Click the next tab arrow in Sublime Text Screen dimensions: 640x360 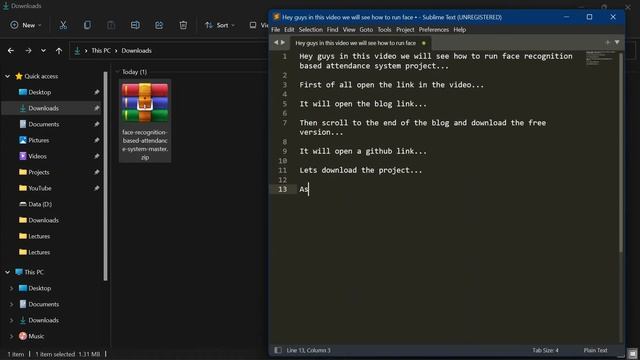tap(283, 42)
